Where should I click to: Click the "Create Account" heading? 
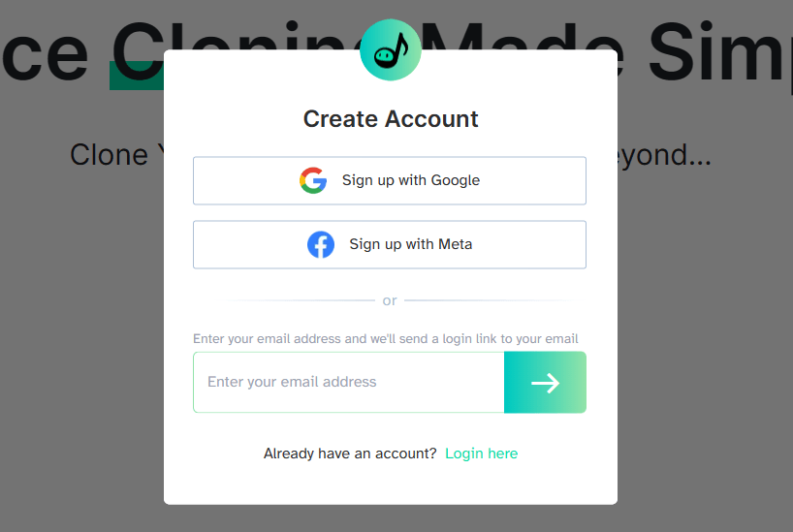[391, 119]
